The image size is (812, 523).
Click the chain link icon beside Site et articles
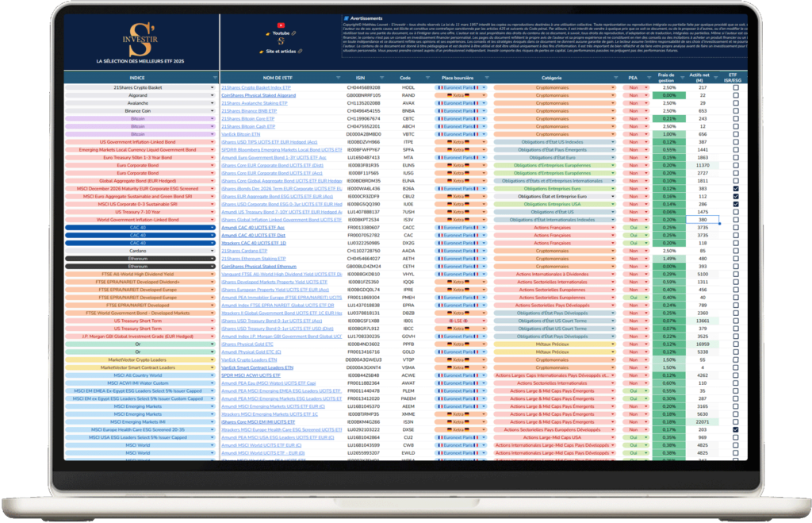pyautogui.click(x=300, y=52)
